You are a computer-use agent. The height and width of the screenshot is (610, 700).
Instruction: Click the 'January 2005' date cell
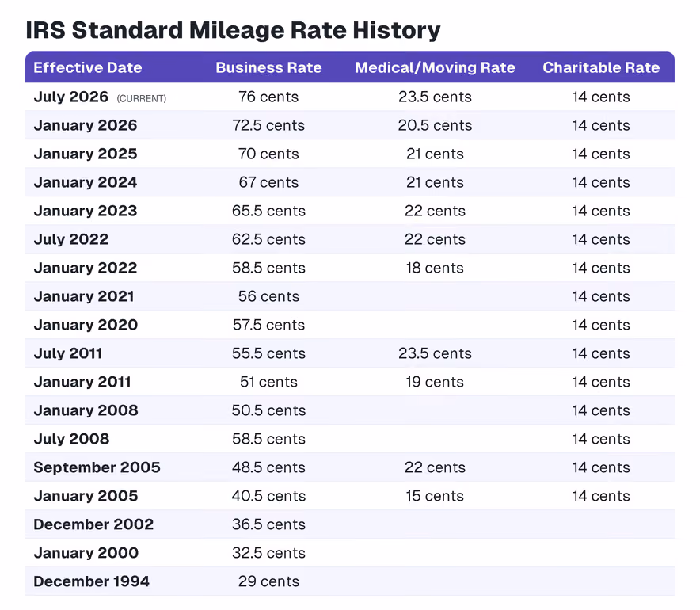(86, 496)
